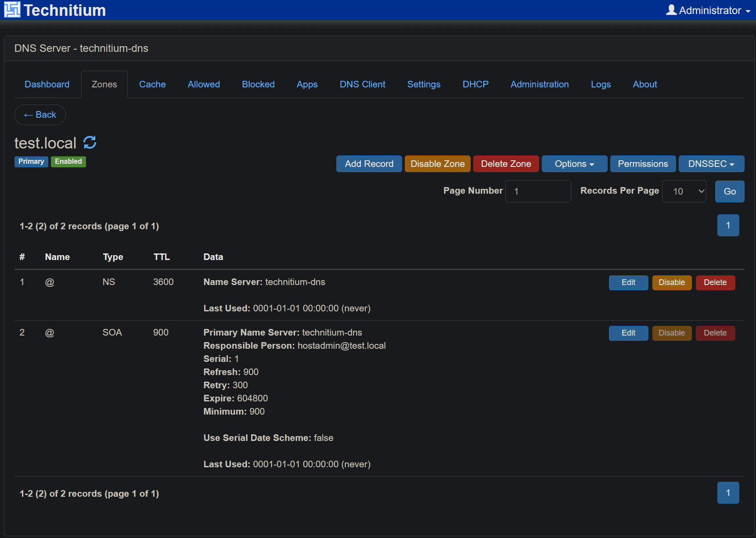
Task: Click the top page 1 pagination button
Action: point(727,225)
